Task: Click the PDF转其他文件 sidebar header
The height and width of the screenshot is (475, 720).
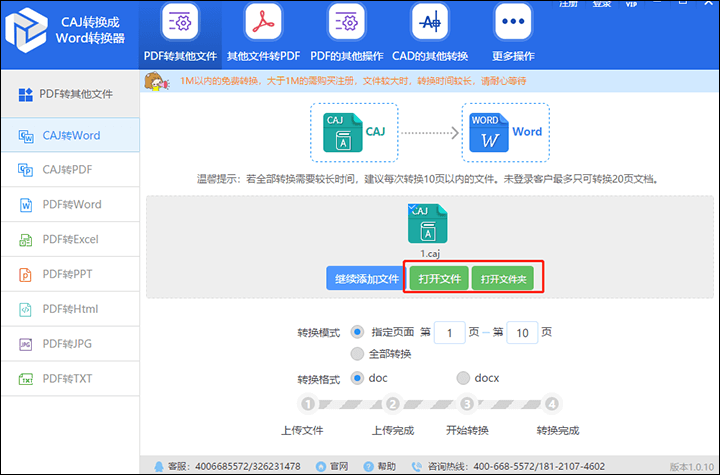Action: click(x=70, y=95)
